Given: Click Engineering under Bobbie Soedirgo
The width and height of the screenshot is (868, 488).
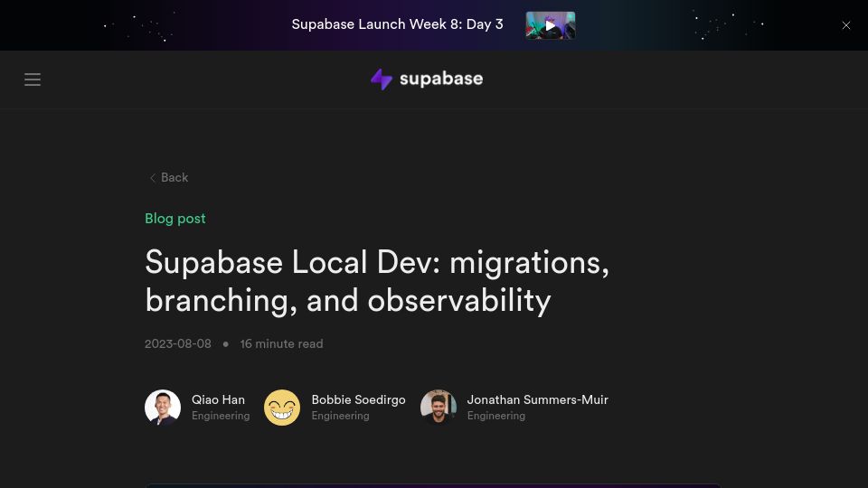Looking at the screenshot, I should (x=340, y=416).
